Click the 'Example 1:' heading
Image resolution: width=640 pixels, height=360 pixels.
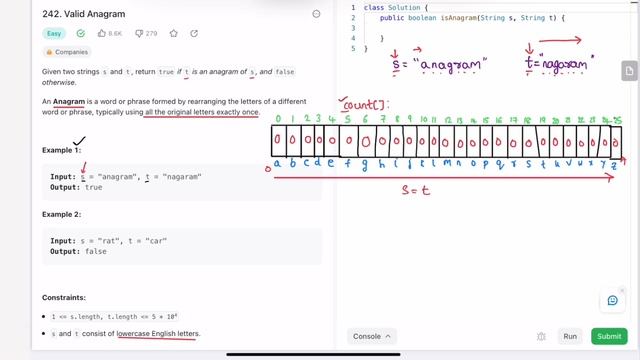pyautogui.click(x=61, y=150)
